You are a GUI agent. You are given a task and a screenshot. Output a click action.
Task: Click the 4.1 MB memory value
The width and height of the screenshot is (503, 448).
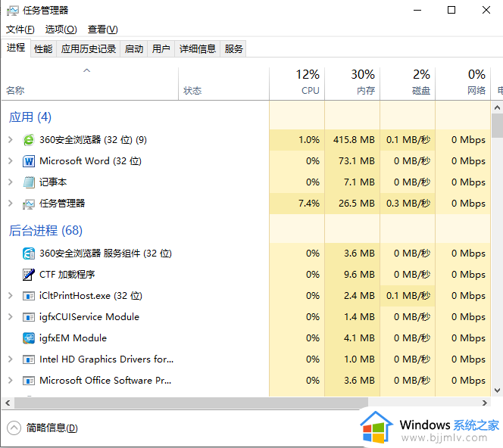(x=359, y=338)
